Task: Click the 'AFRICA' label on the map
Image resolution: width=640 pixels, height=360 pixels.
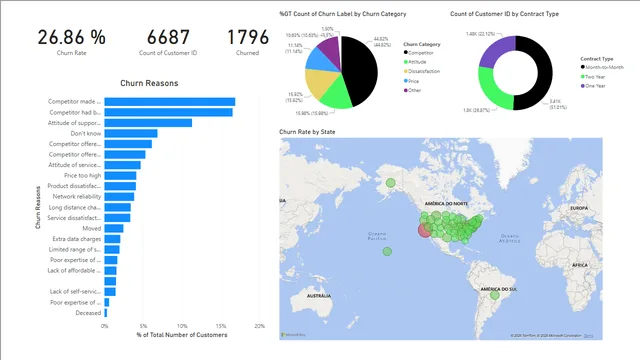Action: click(580, 265)
